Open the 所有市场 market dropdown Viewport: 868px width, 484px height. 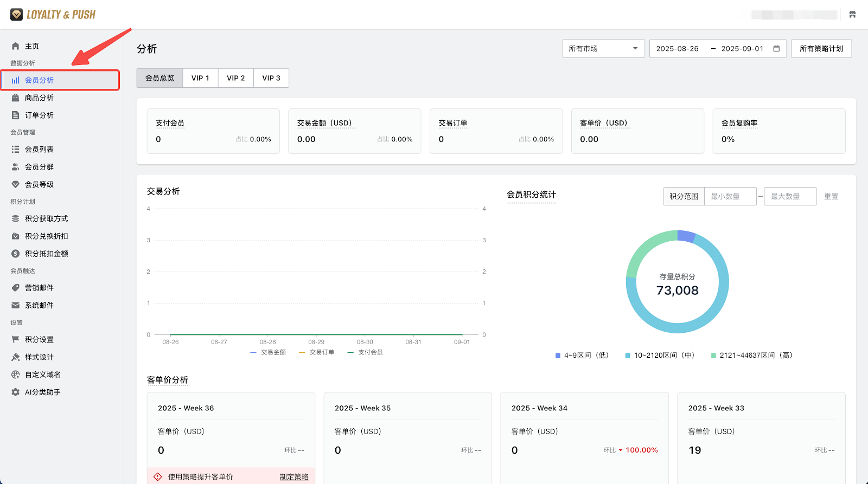(603, 48)
